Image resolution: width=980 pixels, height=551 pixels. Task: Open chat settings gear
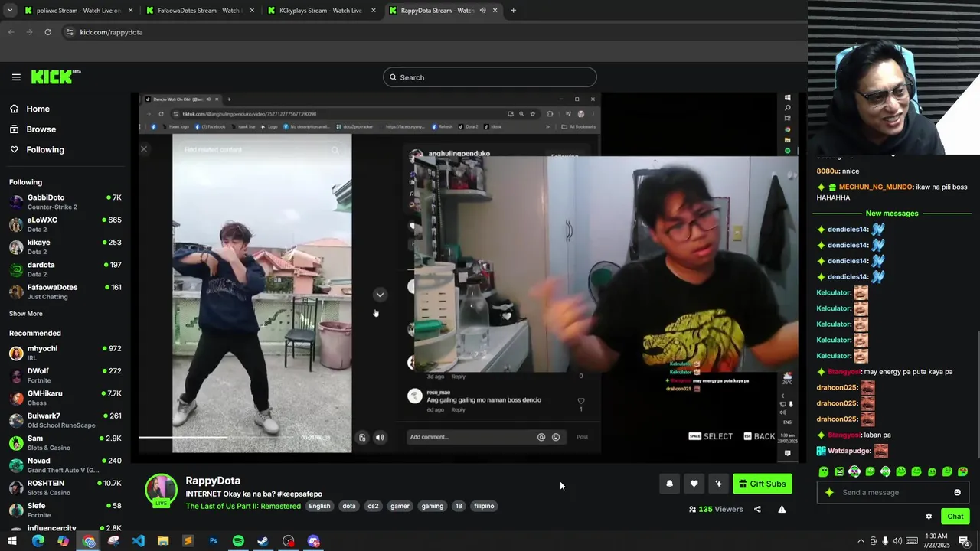click(929, 517)
